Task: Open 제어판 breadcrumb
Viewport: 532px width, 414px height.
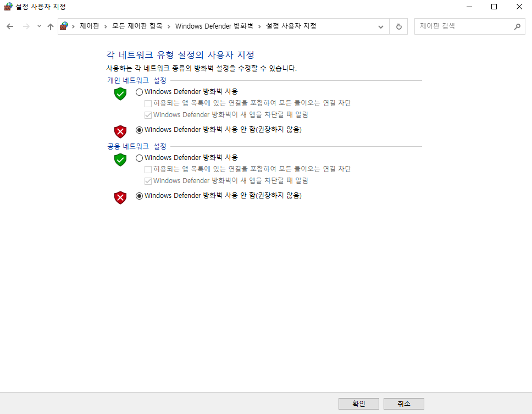Action: click(x=90, y=26)
